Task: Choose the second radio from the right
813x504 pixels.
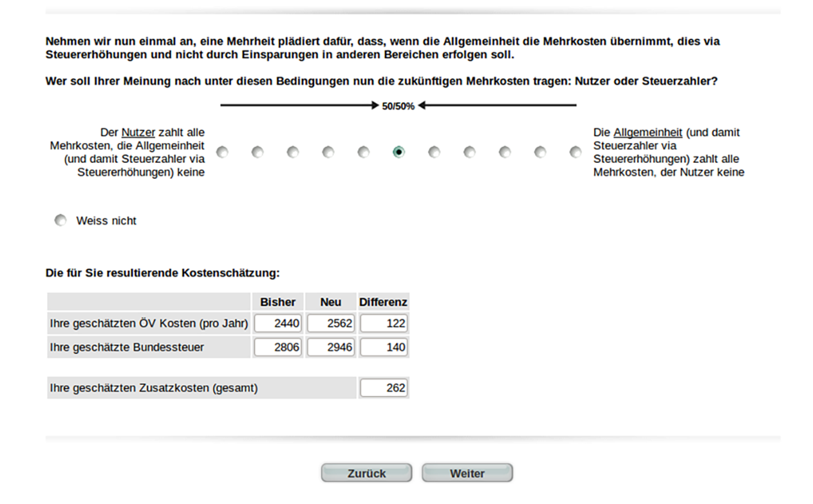Action: point(539,151)
